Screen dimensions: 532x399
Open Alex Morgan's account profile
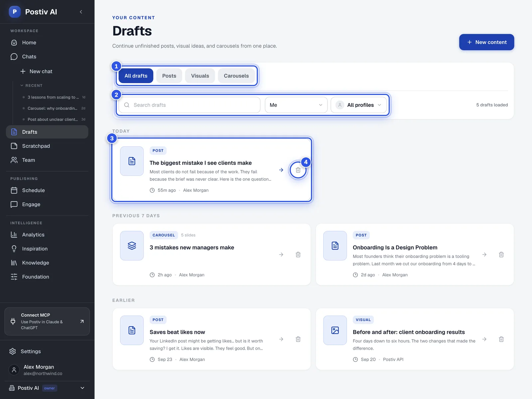(47, 370)
